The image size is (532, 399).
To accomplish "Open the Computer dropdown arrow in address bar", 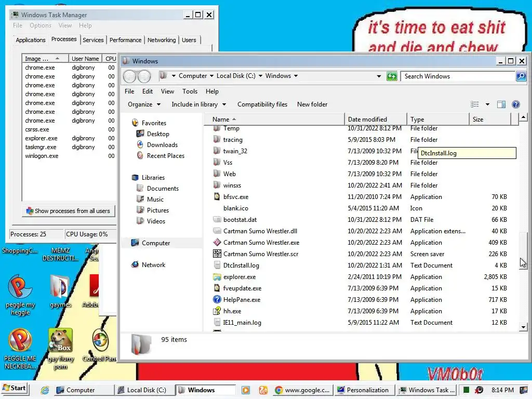I will tap(212, 76).
